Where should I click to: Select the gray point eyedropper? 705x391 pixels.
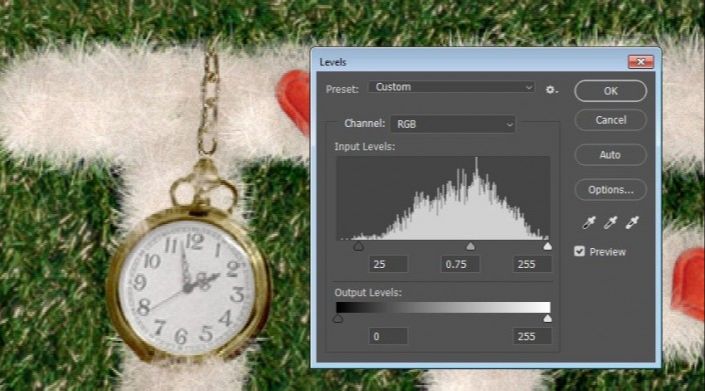[x=610, y=222]
